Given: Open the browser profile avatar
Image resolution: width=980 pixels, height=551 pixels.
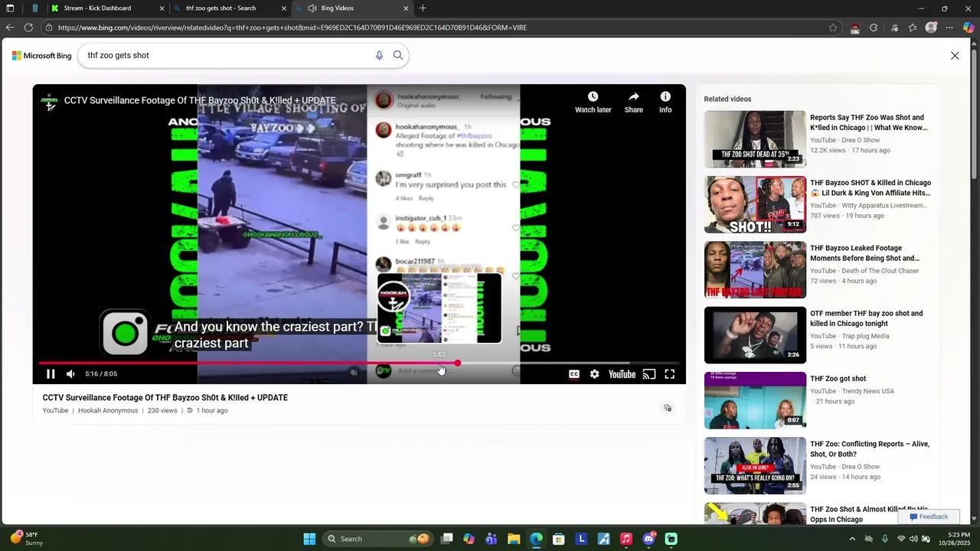Looking at the screenshot, I should [931, 28].
